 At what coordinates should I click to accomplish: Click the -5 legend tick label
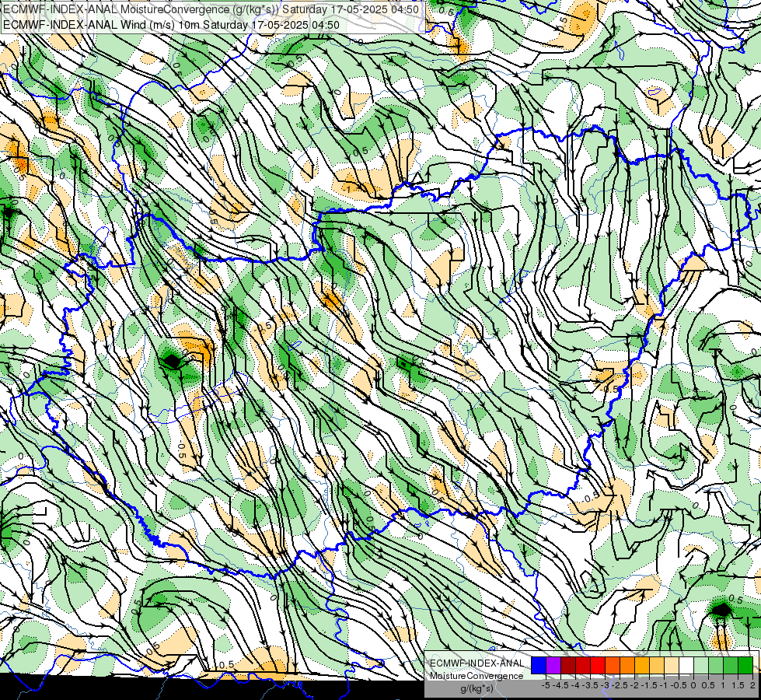(546, 685)
